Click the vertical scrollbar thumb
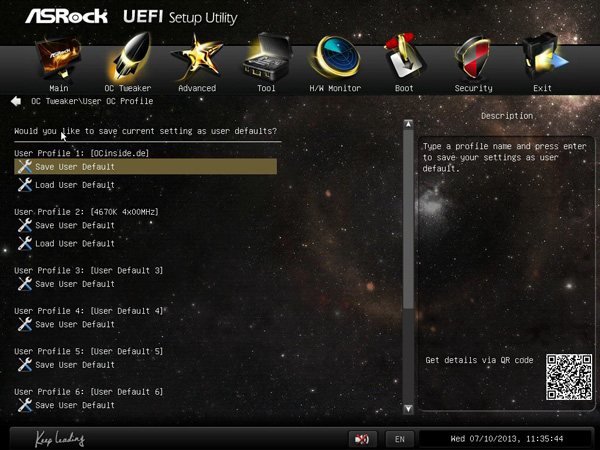The height and width of the screenshot is (450, 600). pyautogui.click(x=408, y=219)
